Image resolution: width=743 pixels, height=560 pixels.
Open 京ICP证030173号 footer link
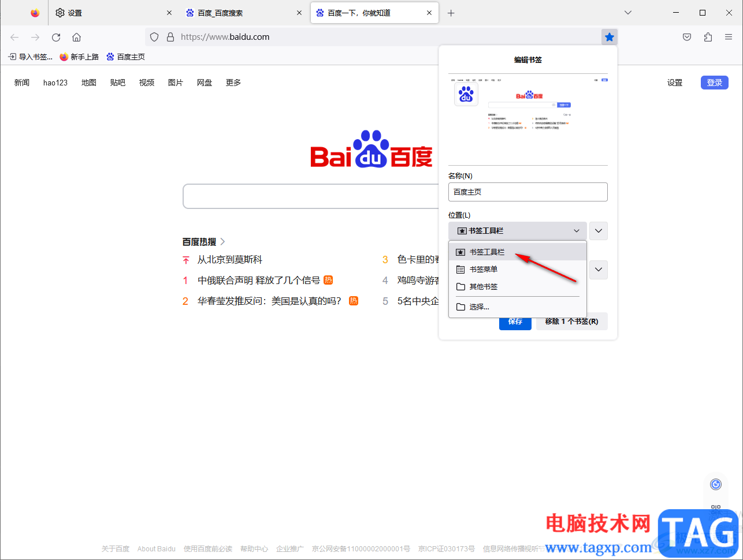pos(447,549)
